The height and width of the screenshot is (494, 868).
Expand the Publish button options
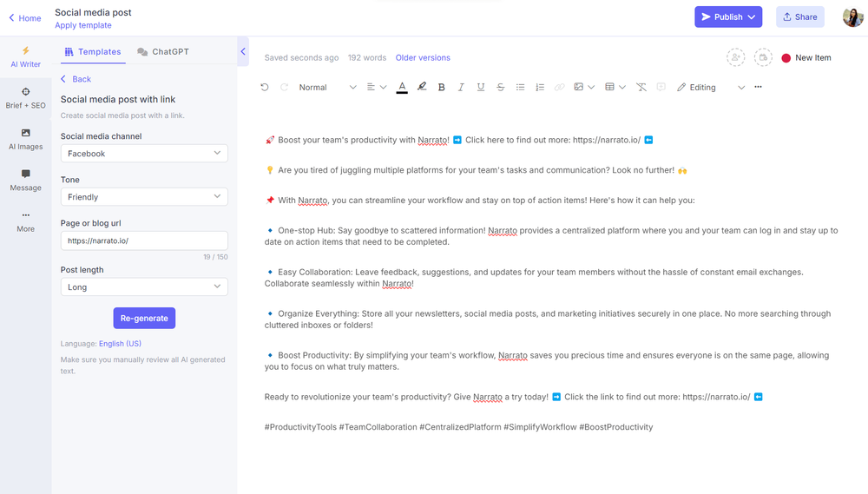(751, 17)
